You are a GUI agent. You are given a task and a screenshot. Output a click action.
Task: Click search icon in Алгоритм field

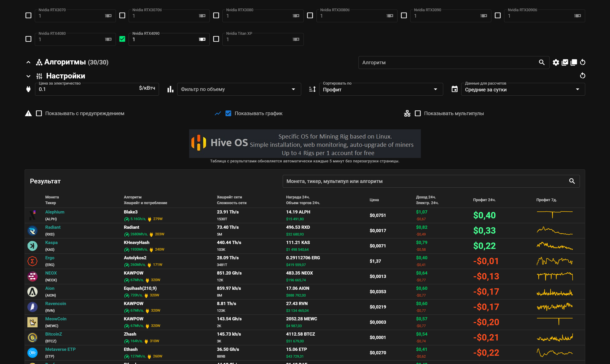(x=542, y=62)
